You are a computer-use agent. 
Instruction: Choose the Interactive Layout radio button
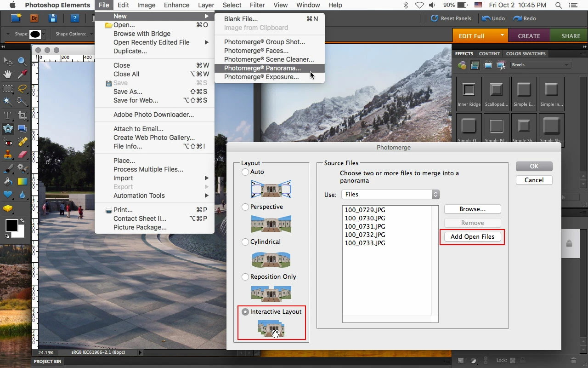(x=245, y=311)
